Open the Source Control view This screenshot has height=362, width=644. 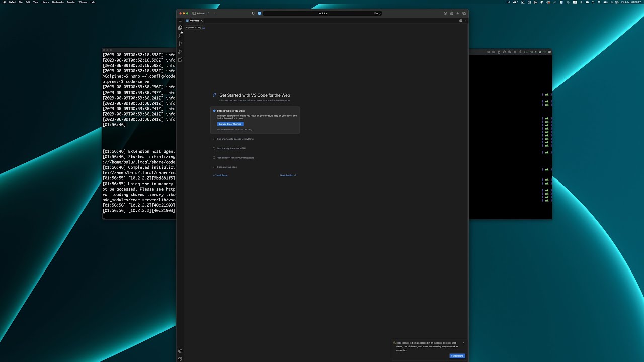click(x=180, y=44)
